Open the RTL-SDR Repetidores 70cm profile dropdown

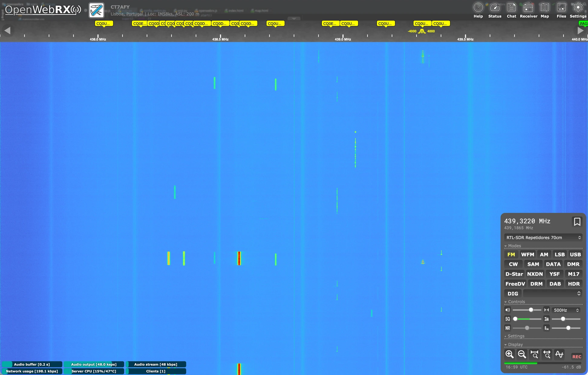point(543,237)
